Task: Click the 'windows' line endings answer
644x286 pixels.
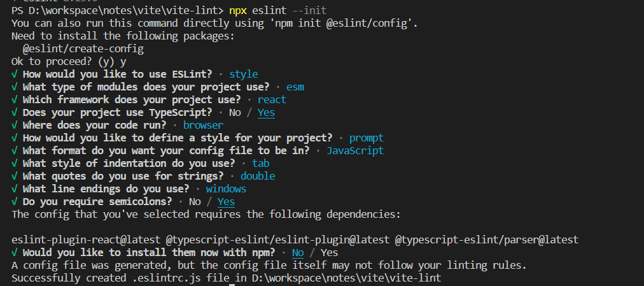Action: (226, 189)
